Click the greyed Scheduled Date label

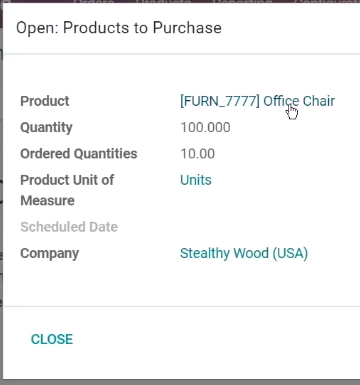point(69,227)
